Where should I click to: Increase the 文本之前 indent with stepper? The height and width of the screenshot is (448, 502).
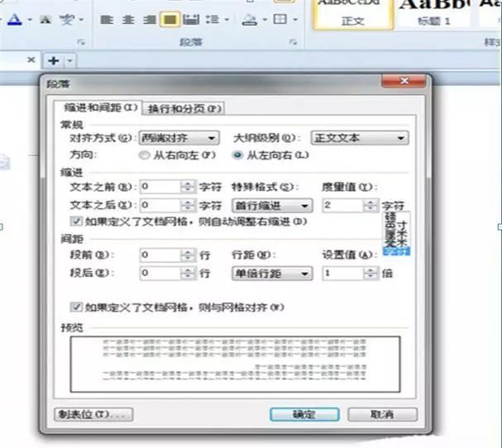point(188,183)
